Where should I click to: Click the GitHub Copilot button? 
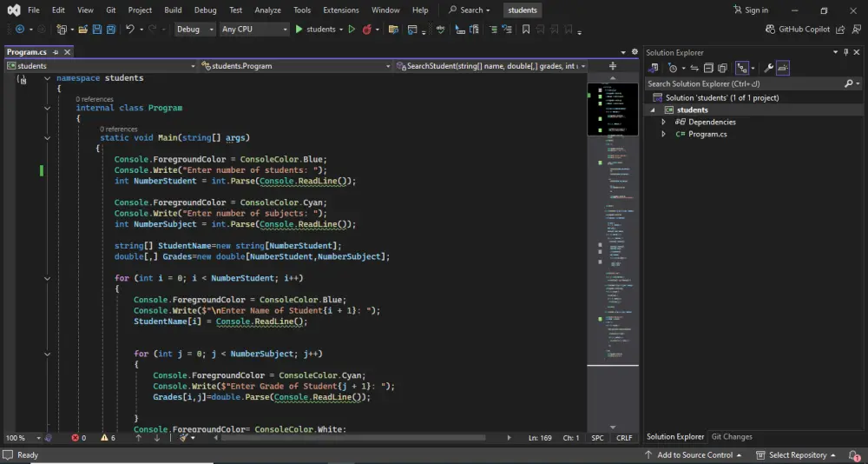coord(798,30)
